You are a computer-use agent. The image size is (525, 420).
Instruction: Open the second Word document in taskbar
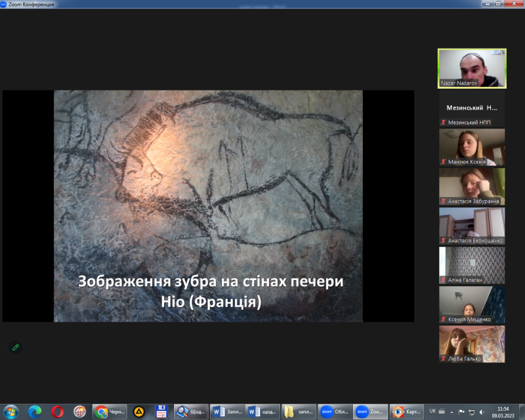[262, 411]
